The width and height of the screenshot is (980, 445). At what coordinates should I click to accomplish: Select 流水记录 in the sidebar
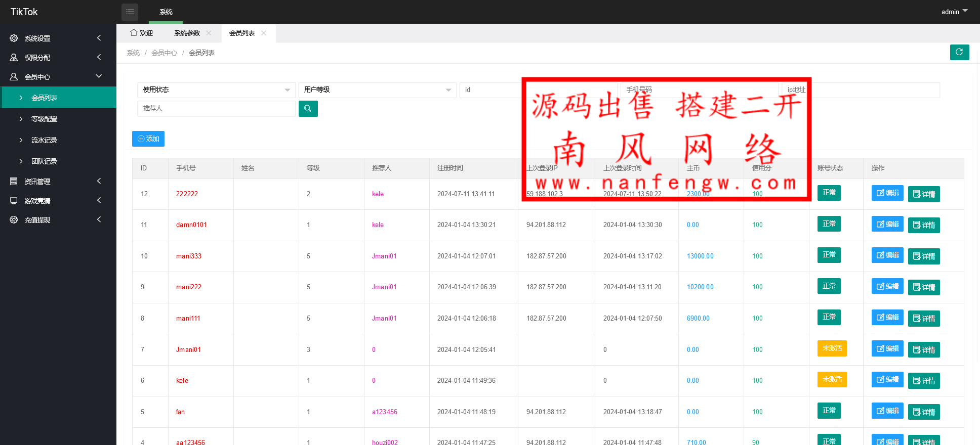[x=44, y=140]
